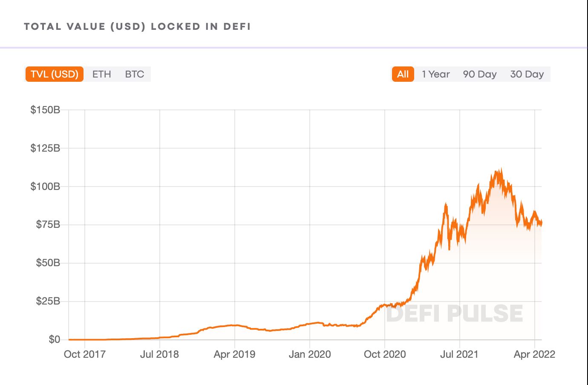This screenshot has width=588, height=385.
Task: Select the All time range
Action: 403,74
